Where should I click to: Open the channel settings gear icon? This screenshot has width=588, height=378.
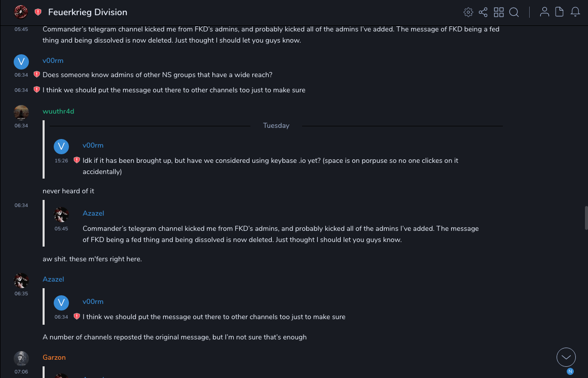(468, 12)
